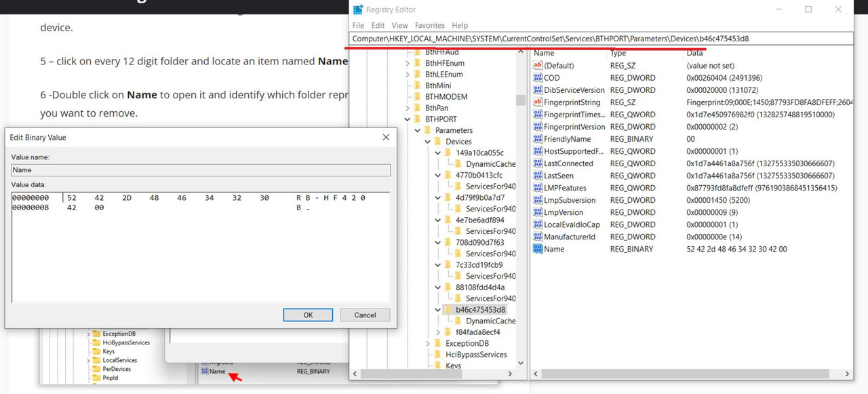Click folder icon of 149a10ca055c key
The image size is (868, 394).
point(448,153)
